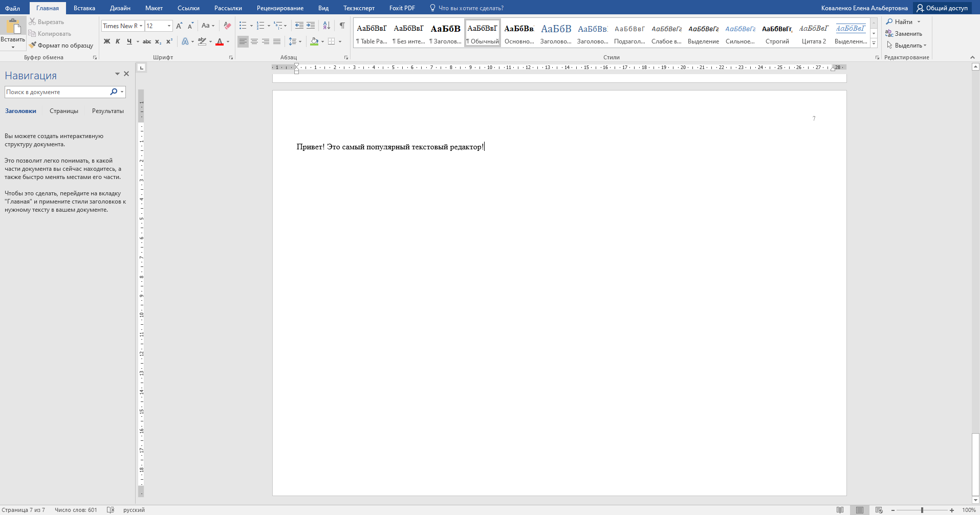Open the Страницы tab in Navigation pane

64,111
